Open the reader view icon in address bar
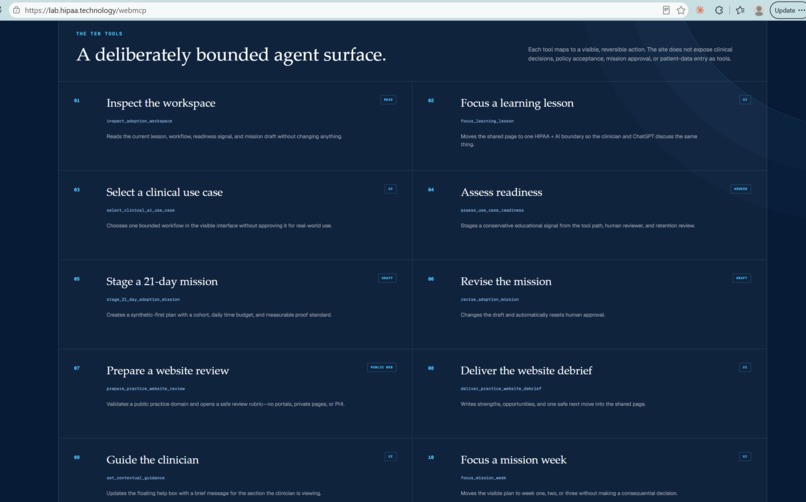Viewport: 806px width, 502px height. coord(666,10)
